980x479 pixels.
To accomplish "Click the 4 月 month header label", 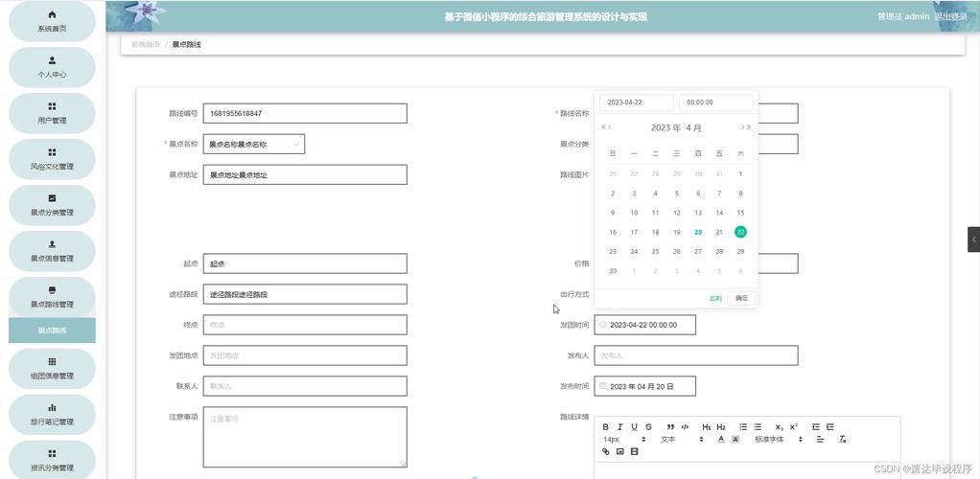I will pos(693,127).
